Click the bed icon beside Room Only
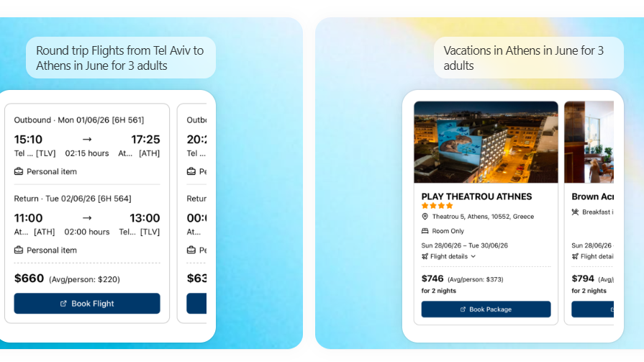 [425, 231]
